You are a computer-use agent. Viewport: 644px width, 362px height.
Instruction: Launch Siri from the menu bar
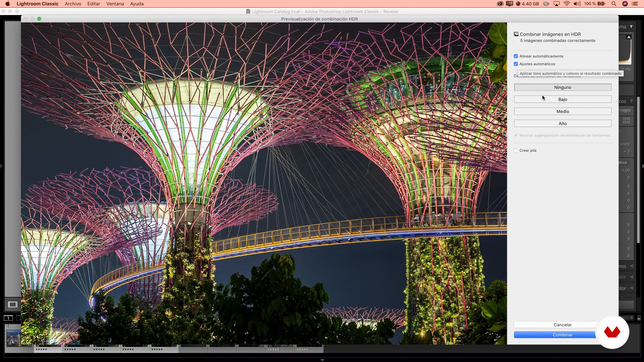click(625, 4)
